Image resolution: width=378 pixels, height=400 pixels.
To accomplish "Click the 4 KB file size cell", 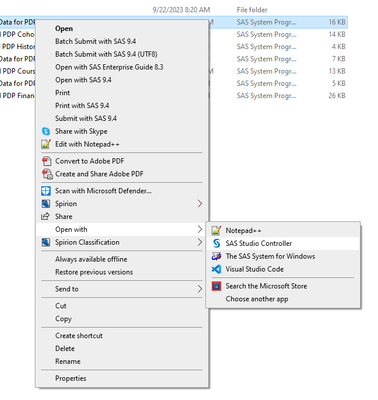I will tap(339, 47).
